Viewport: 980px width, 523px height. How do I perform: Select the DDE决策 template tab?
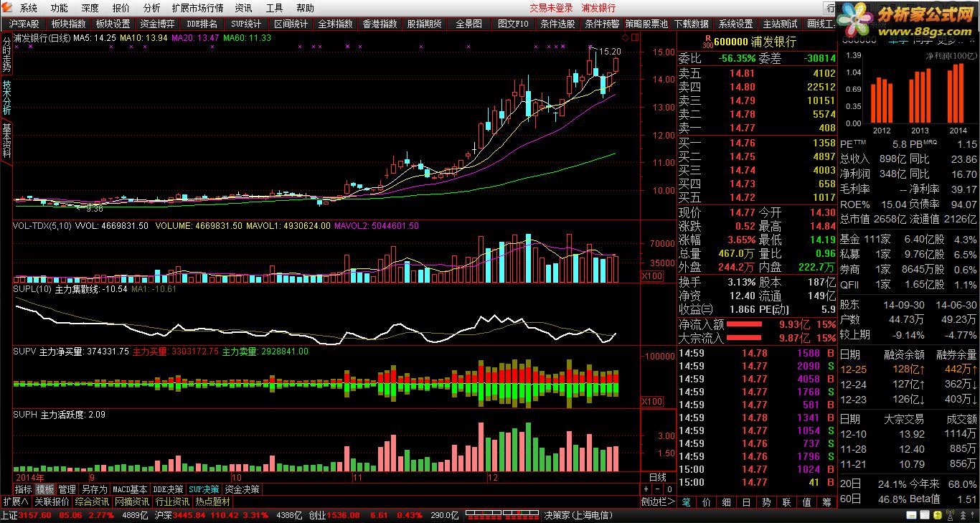(x=168, y=489)
